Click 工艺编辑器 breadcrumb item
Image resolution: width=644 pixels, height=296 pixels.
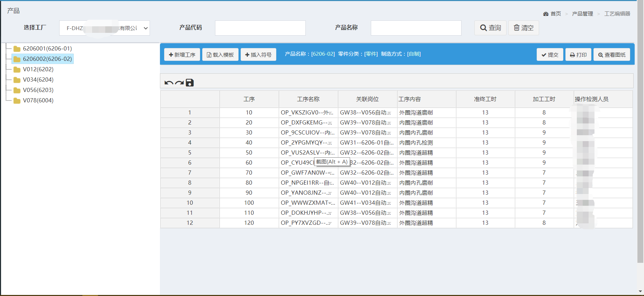pos(617,14)
